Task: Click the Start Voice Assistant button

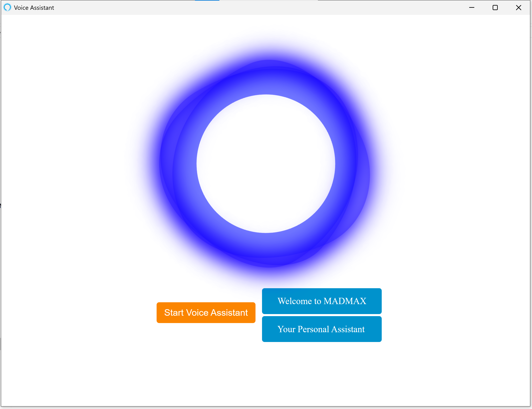Action: pos(206,313)
